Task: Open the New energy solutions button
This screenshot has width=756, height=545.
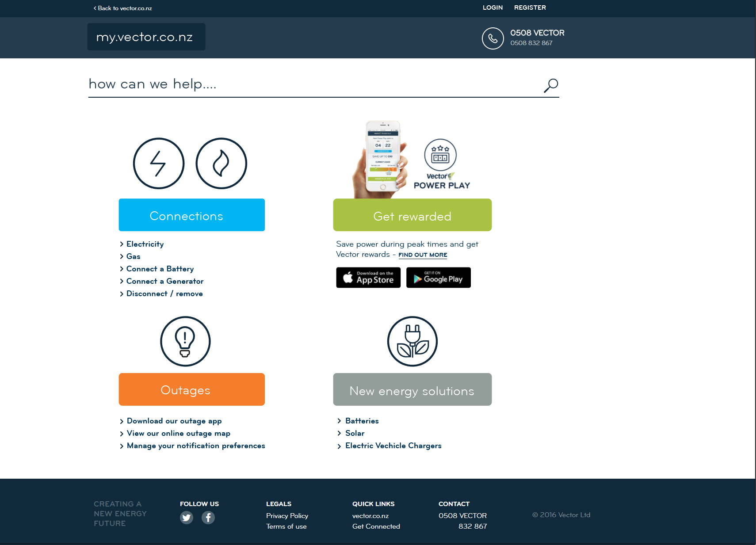Action: [412, 389]
